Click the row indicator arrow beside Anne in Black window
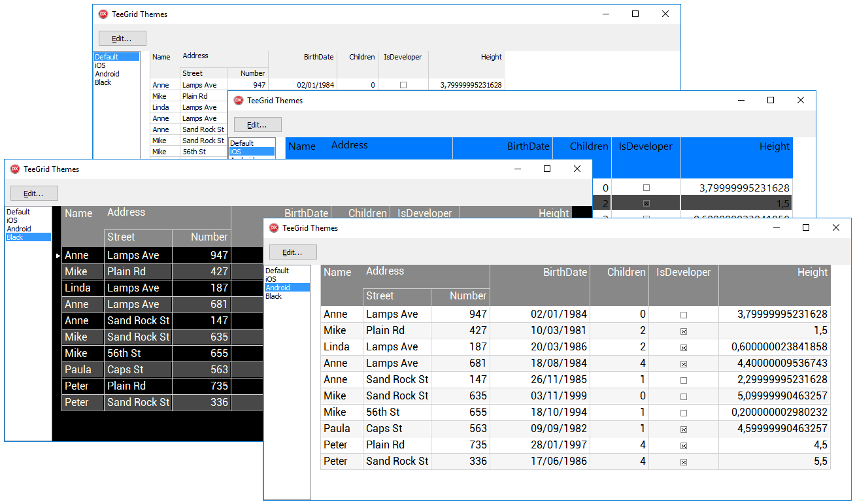The height and width of the screenshot is (504, 855). tap(58, 256)
